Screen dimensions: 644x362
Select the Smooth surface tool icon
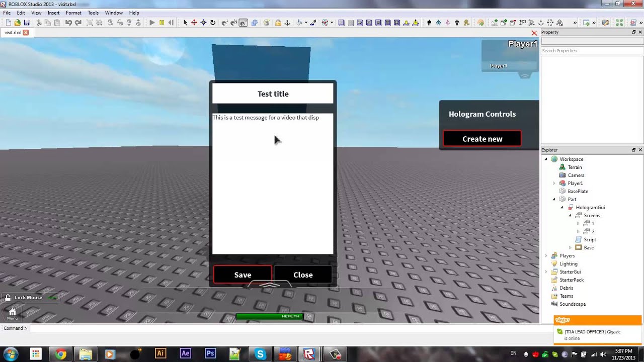pyautogui.click(x=341, y=23)
